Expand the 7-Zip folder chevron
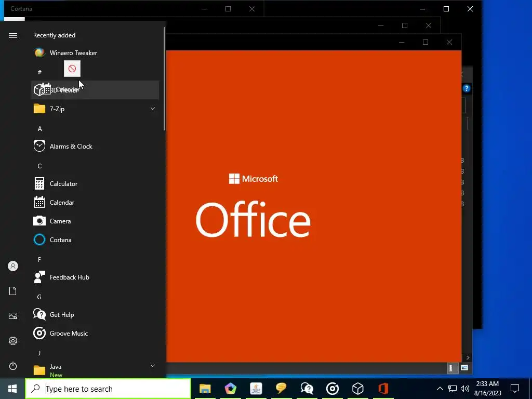 153,109
